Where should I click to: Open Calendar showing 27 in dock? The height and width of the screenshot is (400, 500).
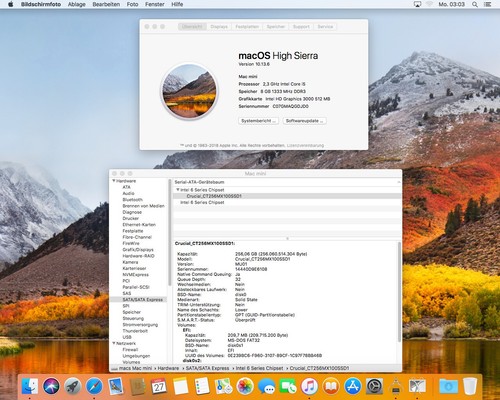(159, 386)
